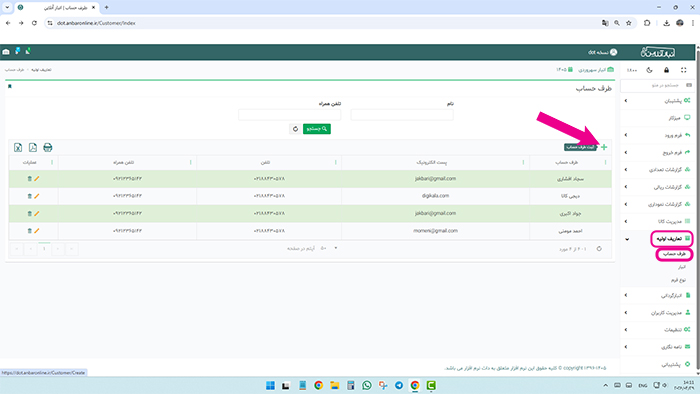Toggle fullscreen mode icon

pyautogui.click(x=683, y=70)
